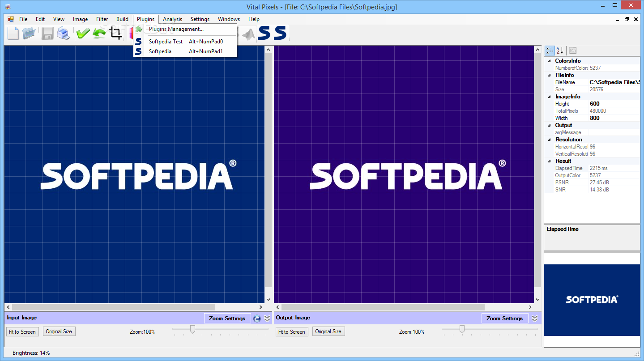Collapse the Resolution category
The image size is (644, 361).
pos(549,140)
